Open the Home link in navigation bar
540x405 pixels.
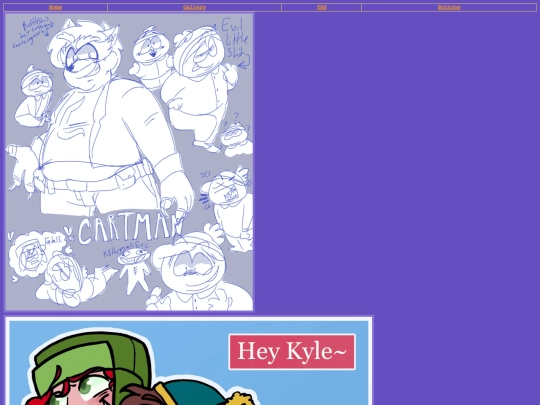55,7
